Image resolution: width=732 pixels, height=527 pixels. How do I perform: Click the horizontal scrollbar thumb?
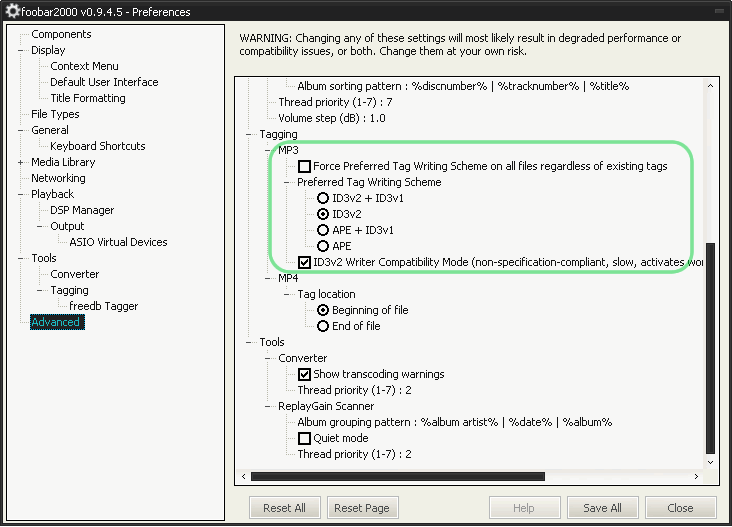tap(398, 477)
